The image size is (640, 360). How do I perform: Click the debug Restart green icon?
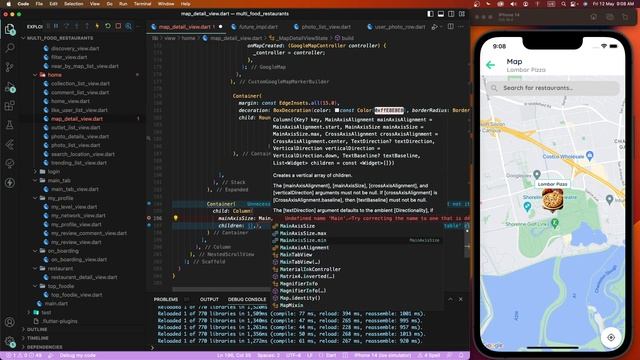[x=108, y=27]
